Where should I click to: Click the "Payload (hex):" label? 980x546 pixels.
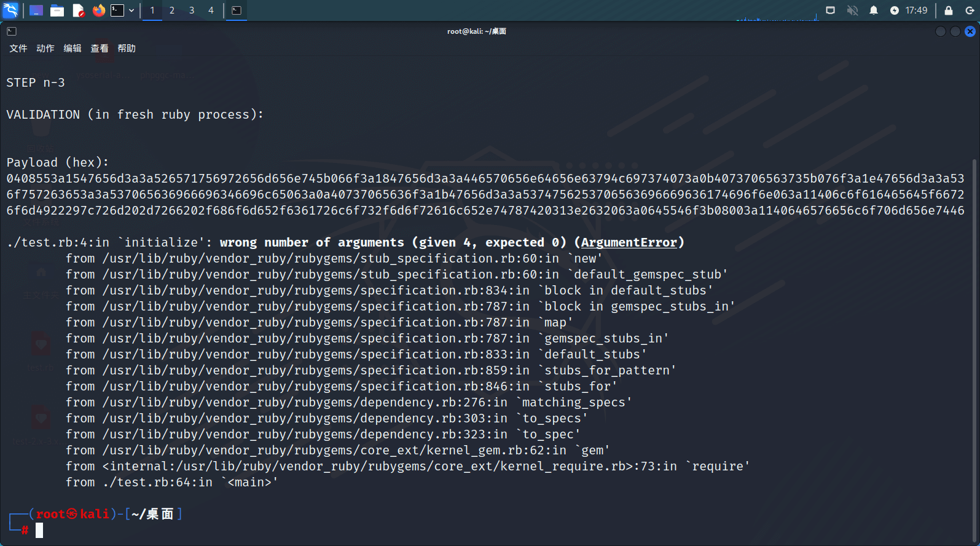58,162
